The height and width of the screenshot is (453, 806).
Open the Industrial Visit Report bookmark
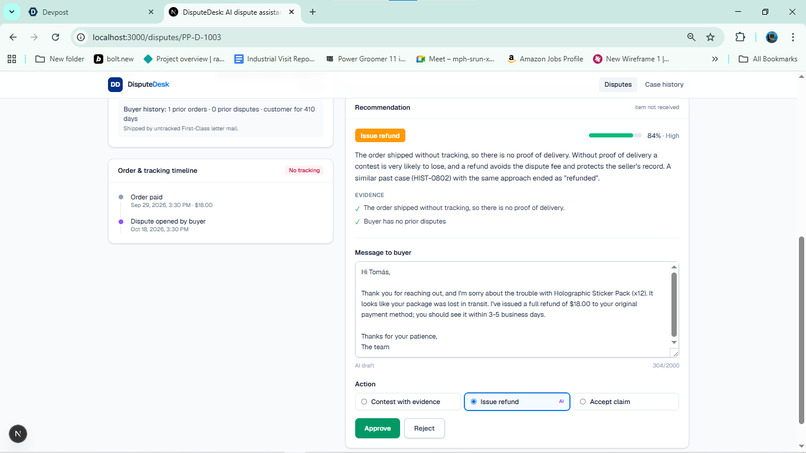tap(274, 59)
